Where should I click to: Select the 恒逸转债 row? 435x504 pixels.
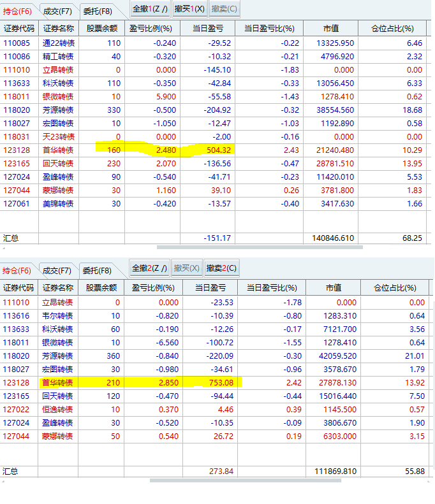(x=59, y=409)
